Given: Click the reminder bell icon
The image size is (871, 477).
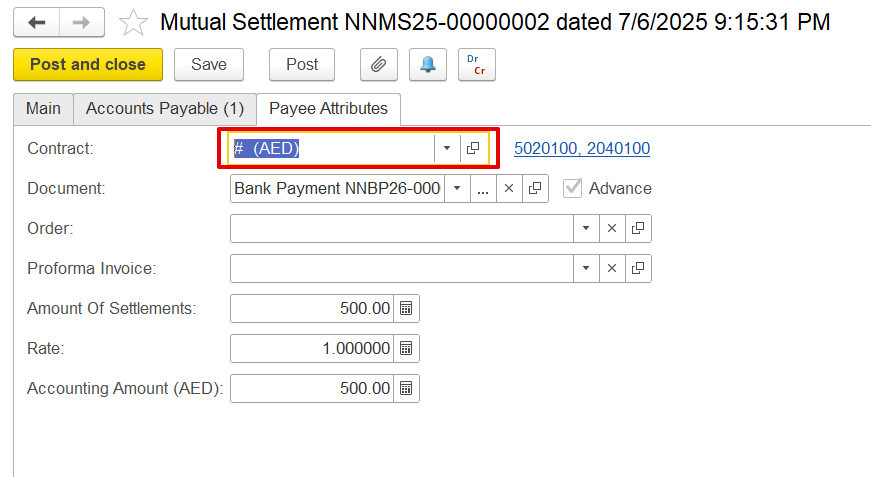Looking at the screenshot, I should [x=427, y=64].
